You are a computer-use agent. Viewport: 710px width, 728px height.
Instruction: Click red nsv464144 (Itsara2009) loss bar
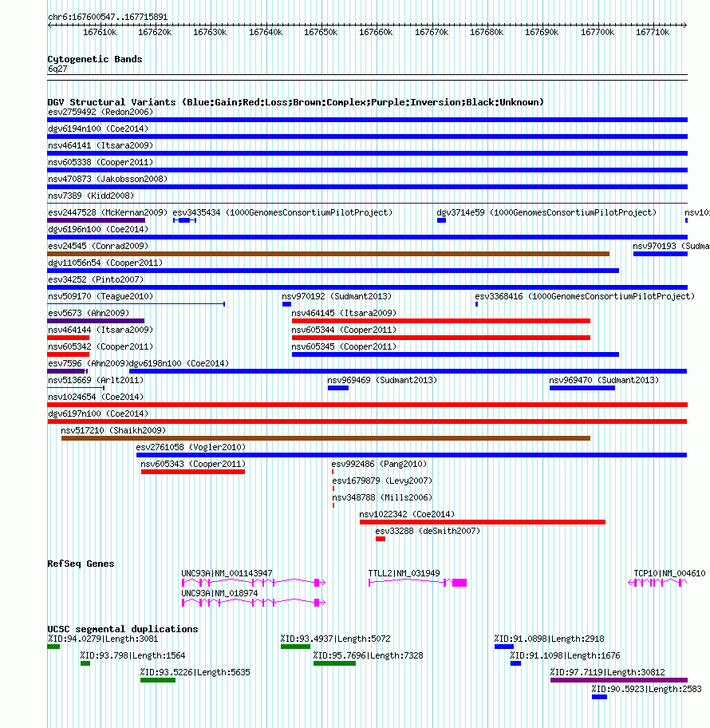pyautogui.click(x=69, y=338)
